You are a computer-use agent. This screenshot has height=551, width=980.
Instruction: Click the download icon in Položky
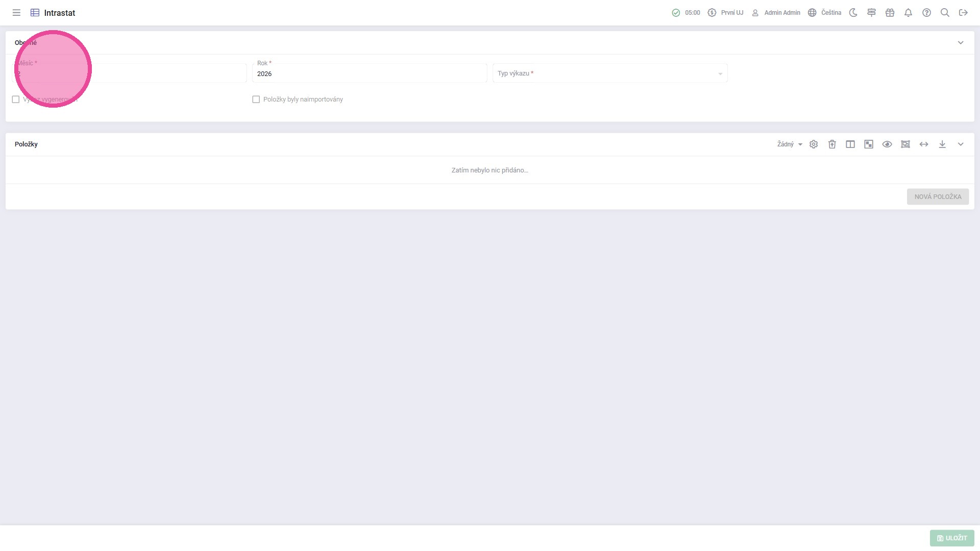pos(942,144)
